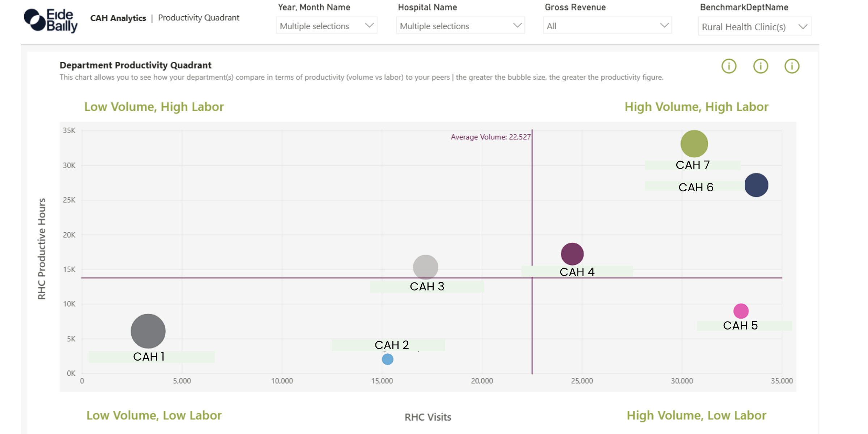Viewport: 868px width, 434px height.
Task: Click the Department Productivity Quadrant chart title
Action: 135,65
